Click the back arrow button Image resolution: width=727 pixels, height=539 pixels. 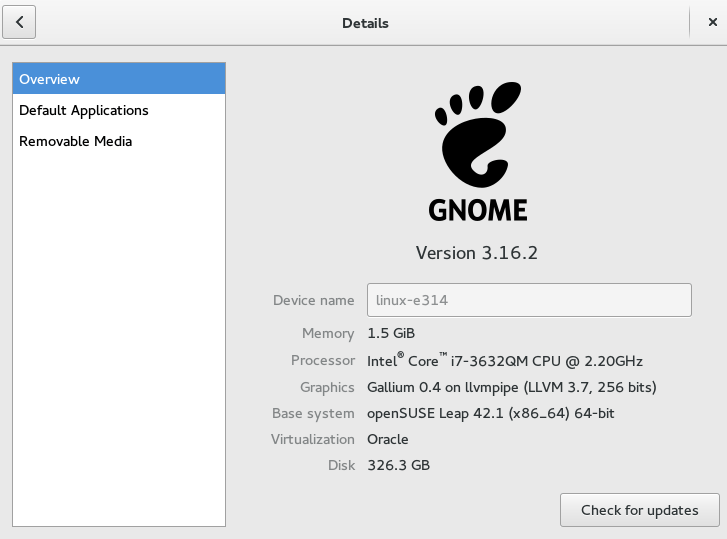[x=20, y=22]
